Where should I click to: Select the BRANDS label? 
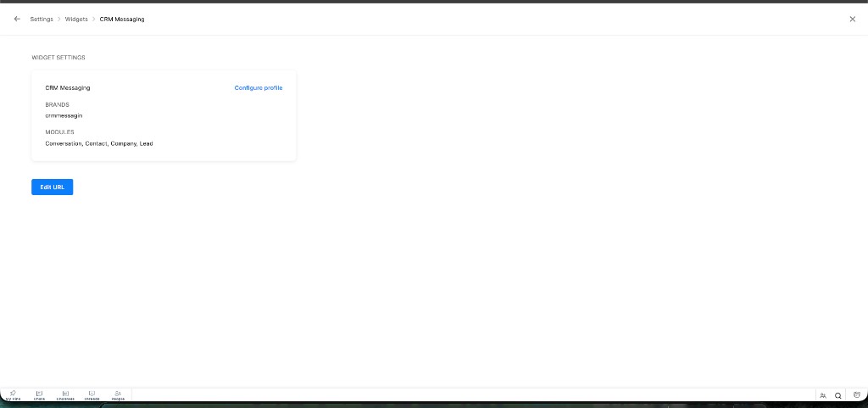coord(57,104)
